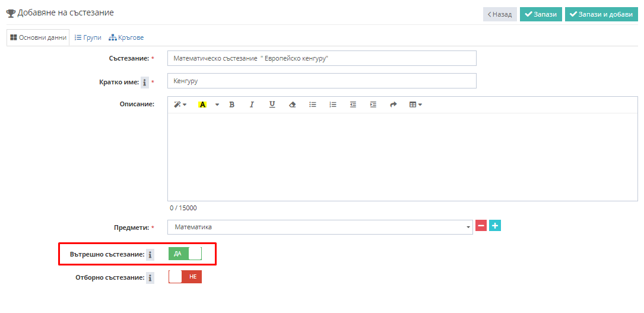Click the Запази button
Viewport: 644px width, 313px height.
[541, 14]
